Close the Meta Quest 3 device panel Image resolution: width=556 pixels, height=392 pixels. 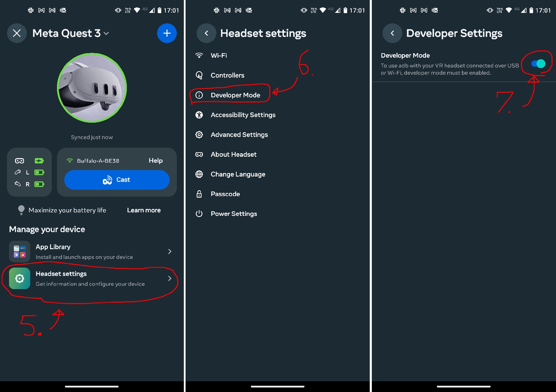point(17,33)
